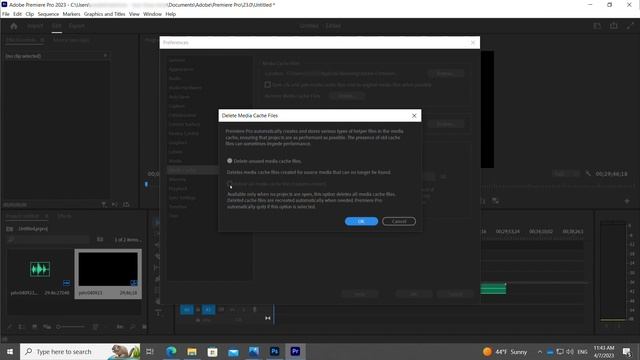The width and height of the screenshot is (640, 360).
Task: Toggle full screen video icon in header
Action: point(630,26)
